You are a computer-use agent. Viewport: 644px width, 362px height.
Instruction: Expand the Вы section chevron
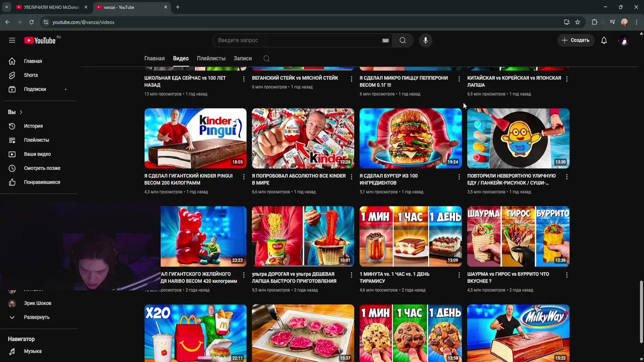pos(21,112)
